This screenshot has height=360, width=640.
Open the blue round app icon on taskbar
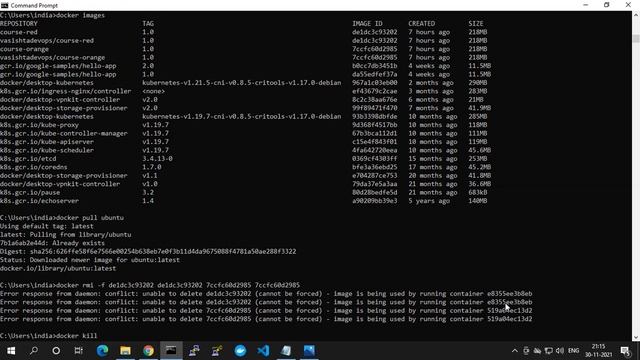coord(240,351)
